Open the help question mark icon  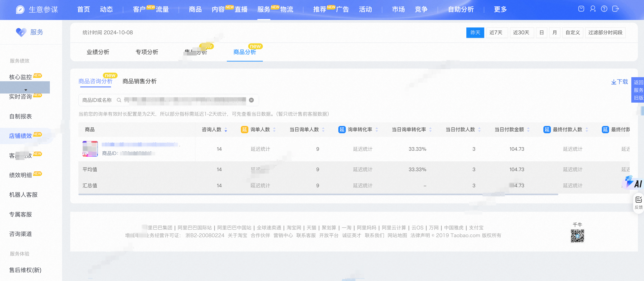coord(604,9)
